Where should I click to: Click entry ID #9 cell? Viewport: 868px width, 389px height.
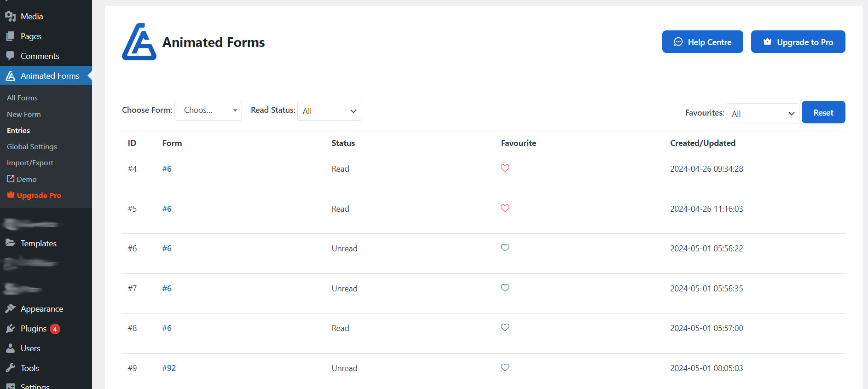tap(133, 368)
